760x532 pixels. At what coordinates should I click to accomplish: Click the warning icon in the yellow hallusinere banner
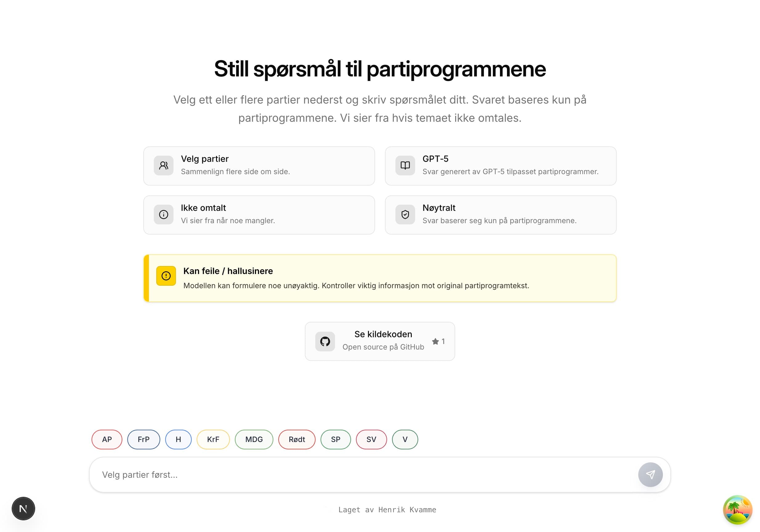pos(166,276)
